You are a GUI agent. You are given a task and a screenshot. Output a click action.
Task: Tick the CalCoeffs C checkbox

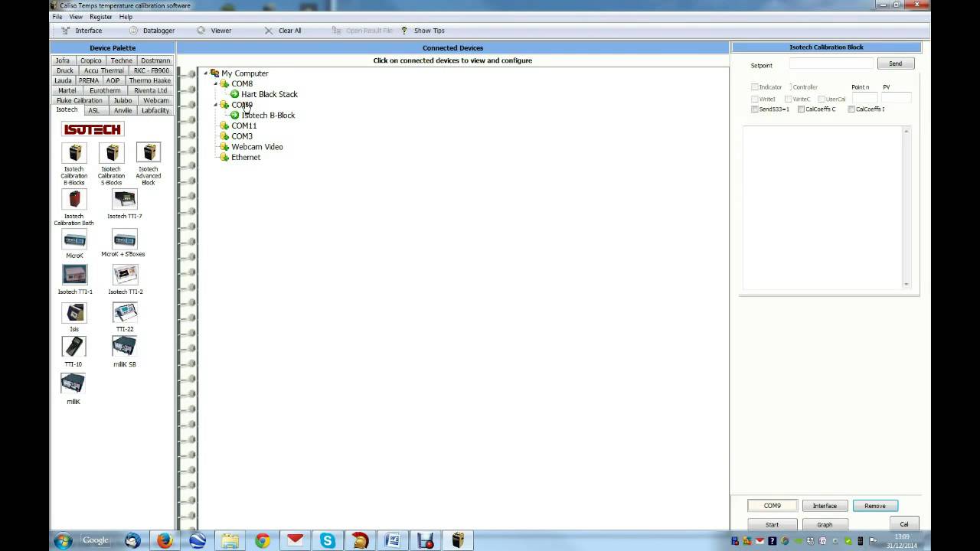pyautogui.click(x=801, y=109)
